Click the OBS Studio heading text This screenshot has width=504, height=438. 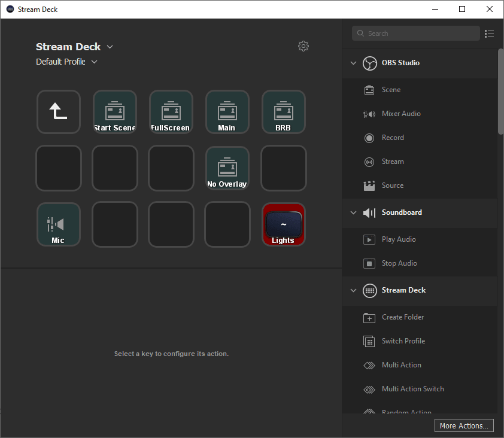(x=400, y=63)
